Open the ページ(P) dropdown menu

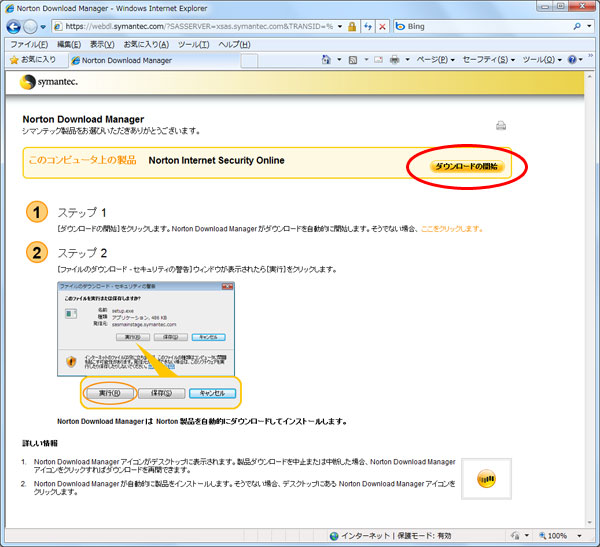435,60
